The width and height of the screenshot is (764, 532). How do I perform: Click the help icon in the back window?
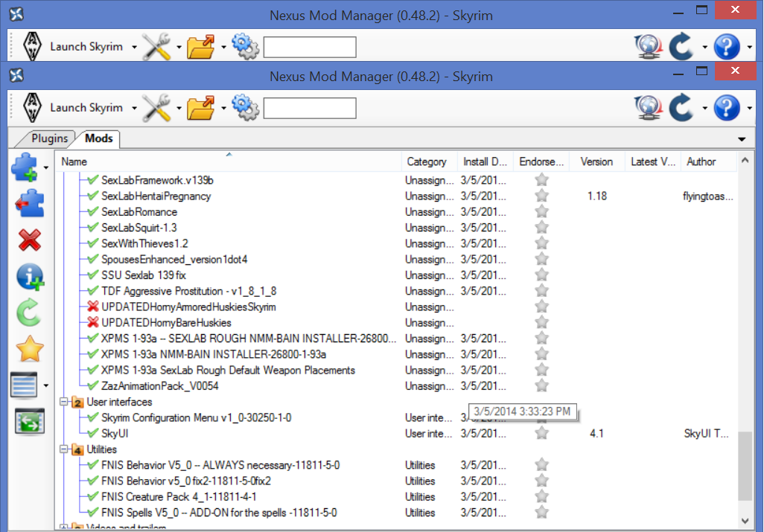pos(727,47)
